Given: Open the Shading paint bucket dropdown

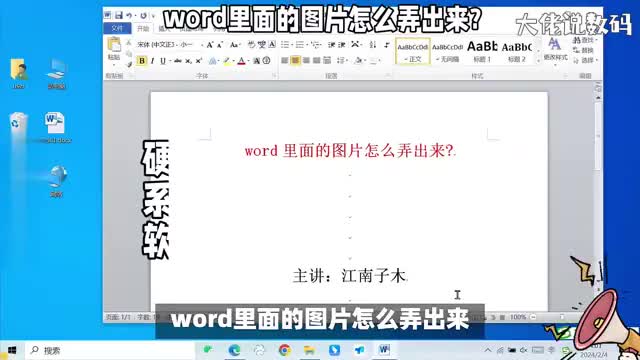Looking at the screenshot, I should coord(359,61).
